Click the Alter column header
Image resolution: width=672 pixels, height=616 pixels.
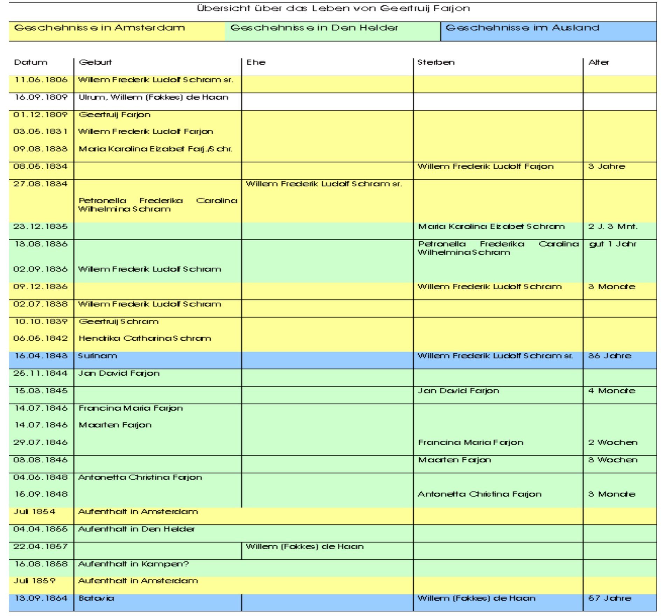598,63
